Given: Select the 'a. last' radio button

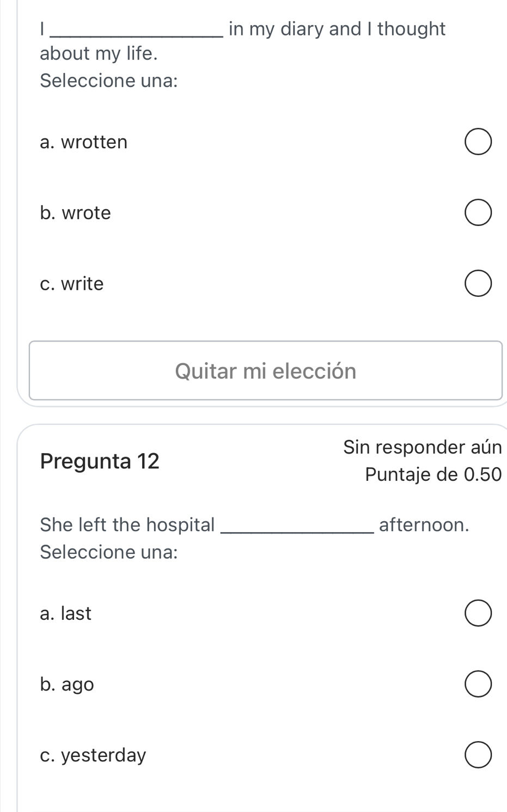Looking at the screenshot, I should click(x=478, y=614).
